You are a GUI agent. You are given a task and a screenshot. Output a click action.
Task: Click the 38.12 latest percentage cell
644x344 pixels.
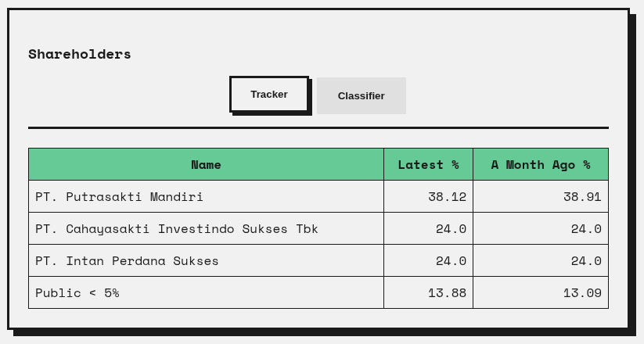[447, 197]
